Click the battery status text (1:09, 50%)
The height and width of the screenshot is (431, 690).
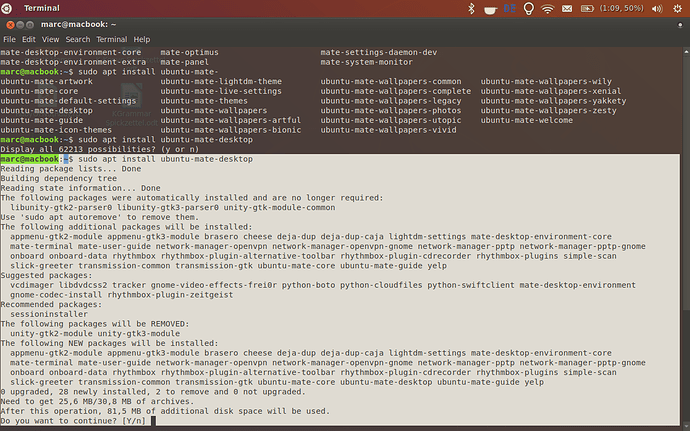point(621,8)
